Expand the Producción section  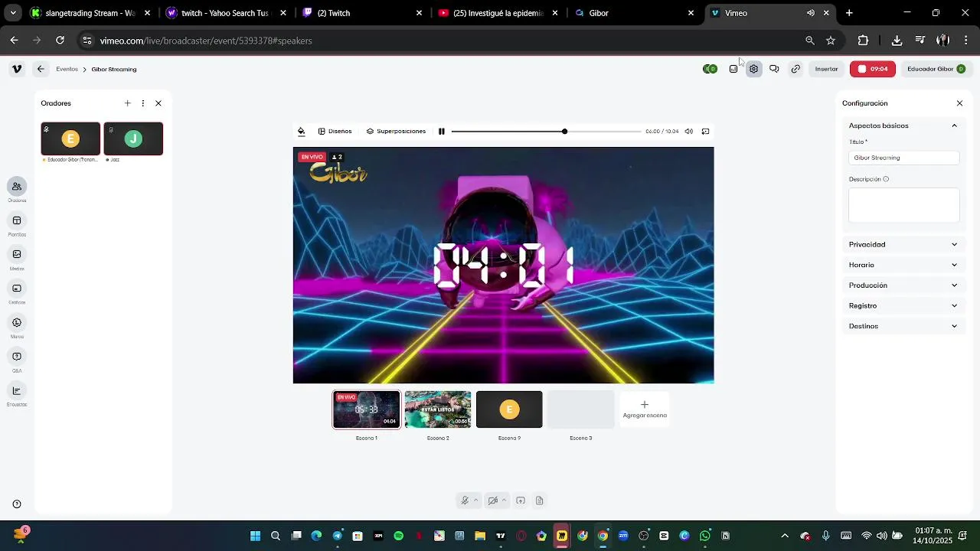(903, 285)
